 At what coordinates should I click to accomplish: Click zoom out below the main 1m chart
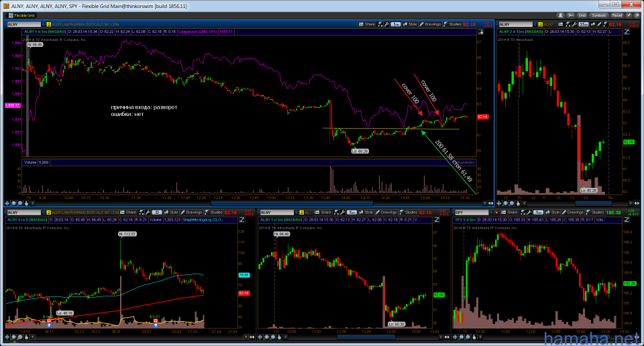point(19,203)
